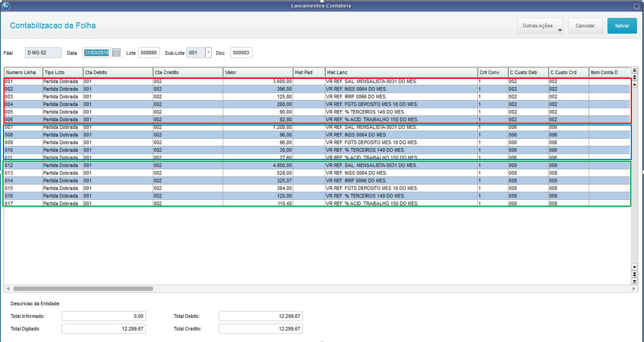Select the value cell 396,00

click(x=258, y=89)
